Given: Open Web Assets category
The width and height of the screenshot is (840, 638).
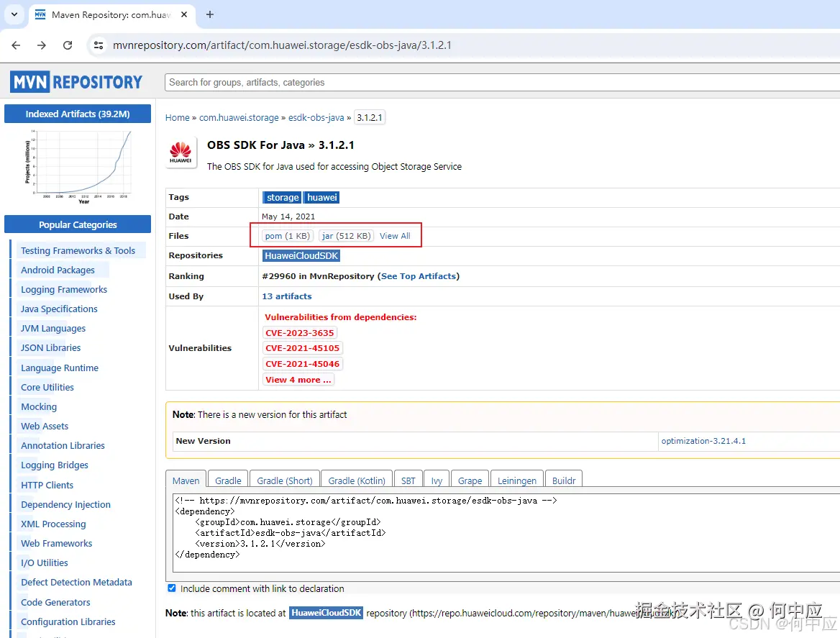Looking at the screenshot, I should pos(45,426).
